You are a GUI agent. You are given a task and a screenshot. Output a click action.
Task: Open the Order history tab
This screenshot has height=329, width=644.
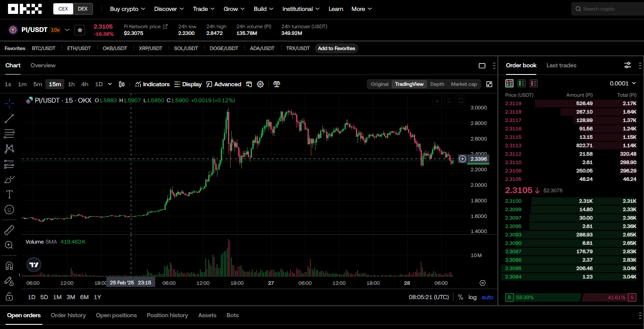[68, 315]
